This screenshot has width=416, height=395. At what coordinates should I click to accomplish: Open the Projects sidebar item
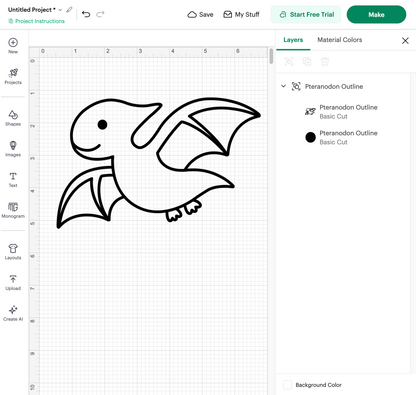pos(13,76)
